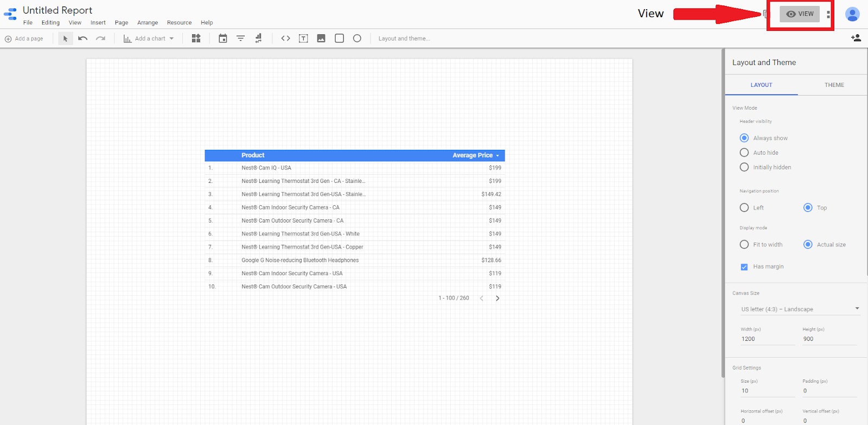Open the Page menu
868x425 pixels.
tap(122, 23)
